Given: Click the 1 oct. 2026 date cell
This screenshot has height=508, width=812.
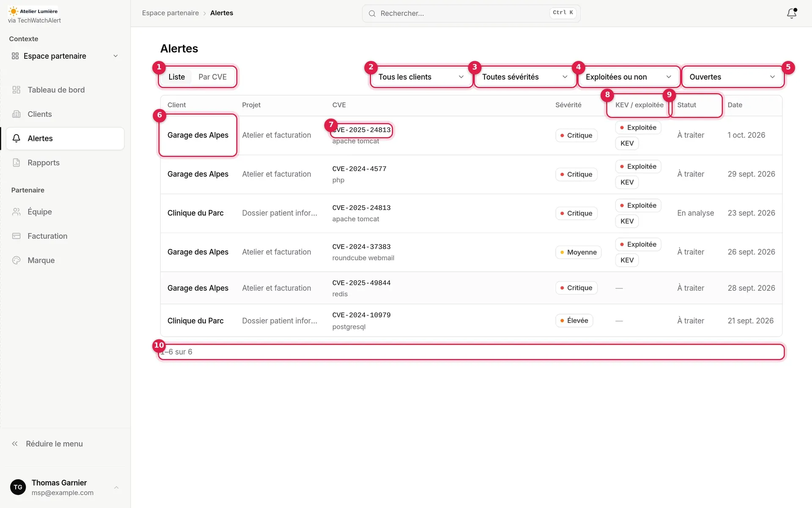Looking at the screenshot, I should [746, 135].
